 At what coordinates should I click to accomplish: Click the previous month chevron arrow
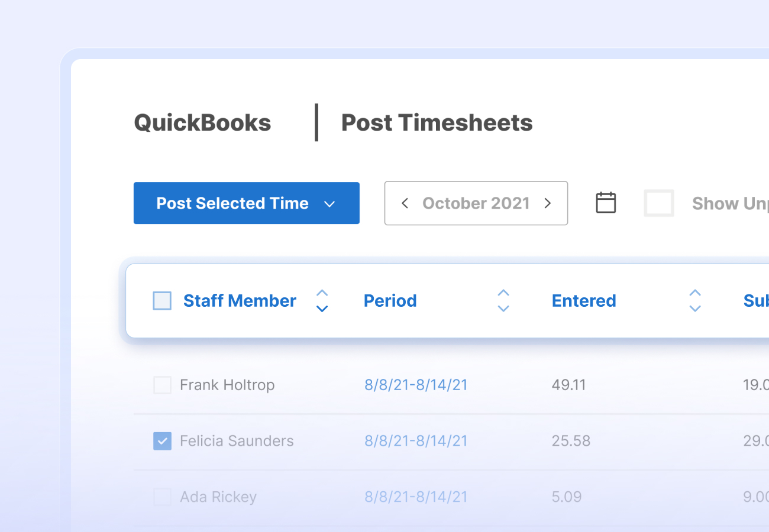coord(405,203)
